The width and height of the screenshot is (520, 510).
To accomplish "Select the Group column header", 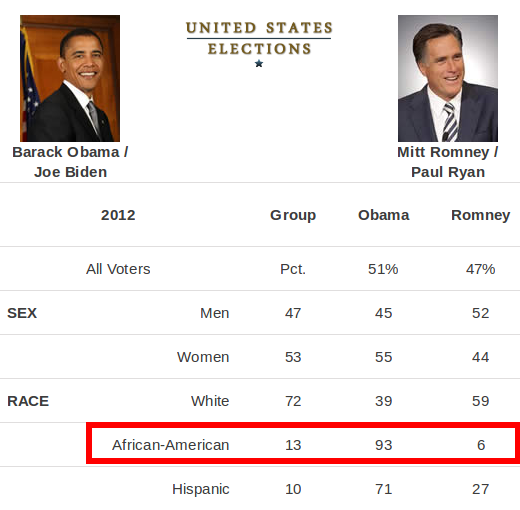I will pyautogui.click(x=293, y=215).
